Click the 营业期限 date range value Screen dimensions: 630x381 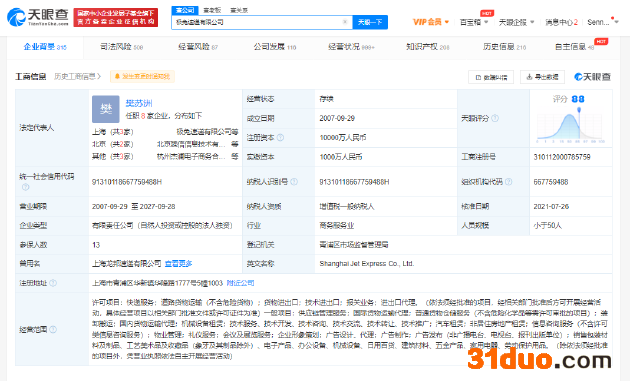[x=134, y=206]
